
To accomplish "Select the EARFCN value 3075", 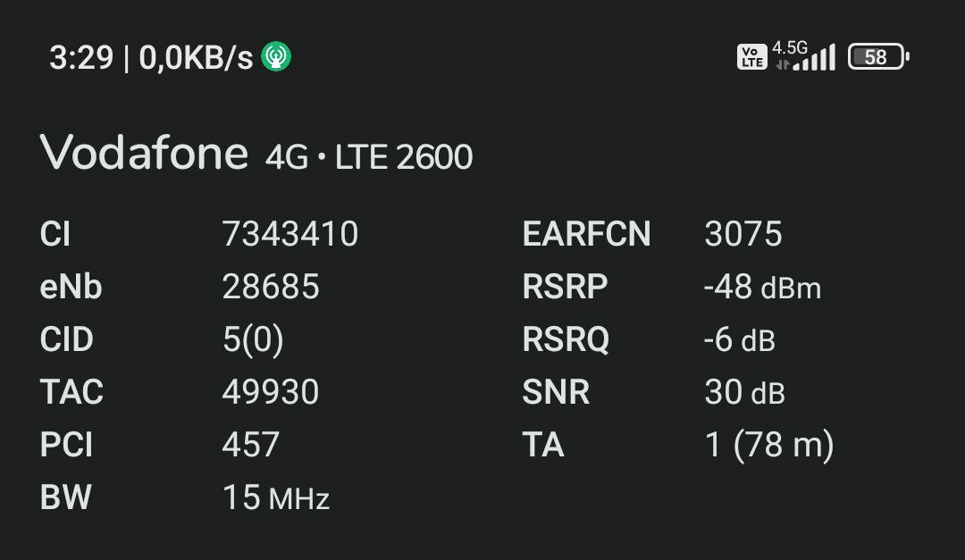I will 743,234.
